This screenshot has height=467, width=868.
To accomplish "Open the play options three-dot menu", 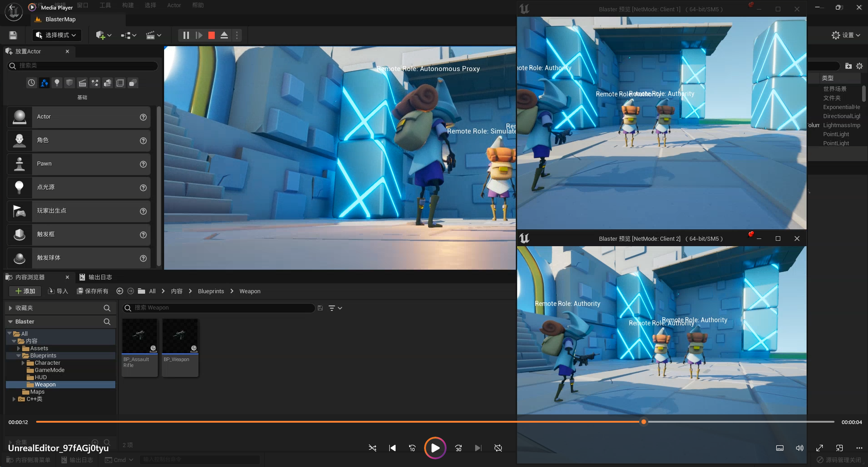I will click(237, 35).
